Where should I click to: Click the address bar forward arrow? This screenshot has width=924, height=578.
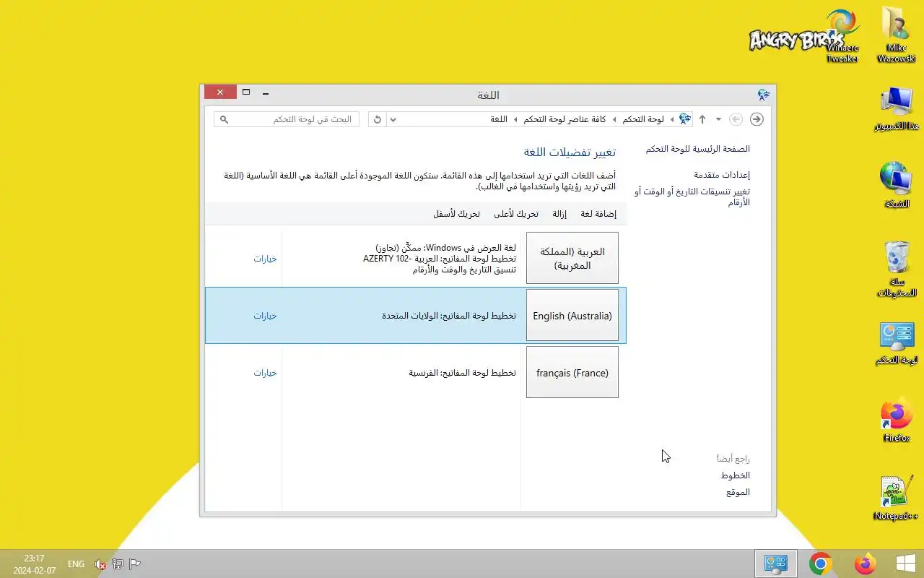(x=736, y=119)
